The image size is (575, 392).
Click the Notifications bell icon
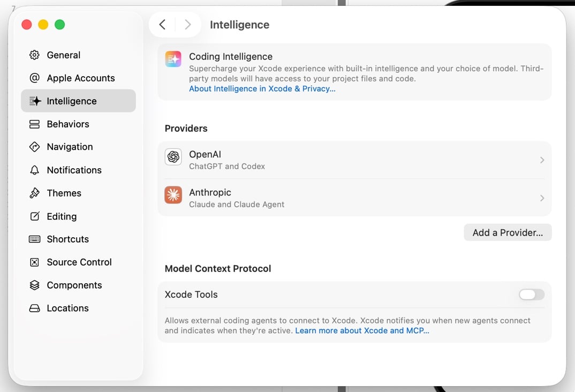coord(34,170)
